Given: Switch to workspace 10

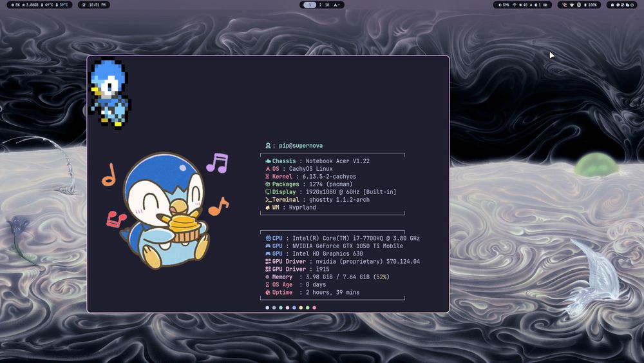Looking at the screenshot, I should (x=327, y=5).
